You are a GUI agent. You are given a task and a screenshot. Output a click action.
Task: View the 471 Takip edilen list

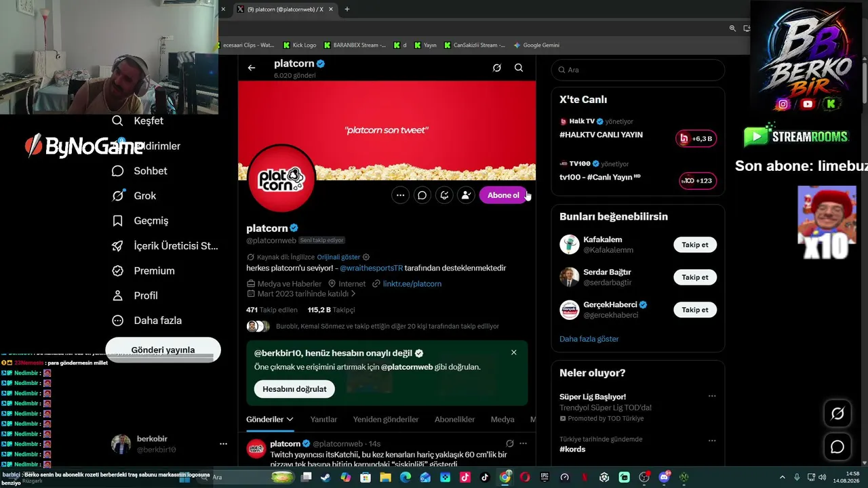coord(272,310)
